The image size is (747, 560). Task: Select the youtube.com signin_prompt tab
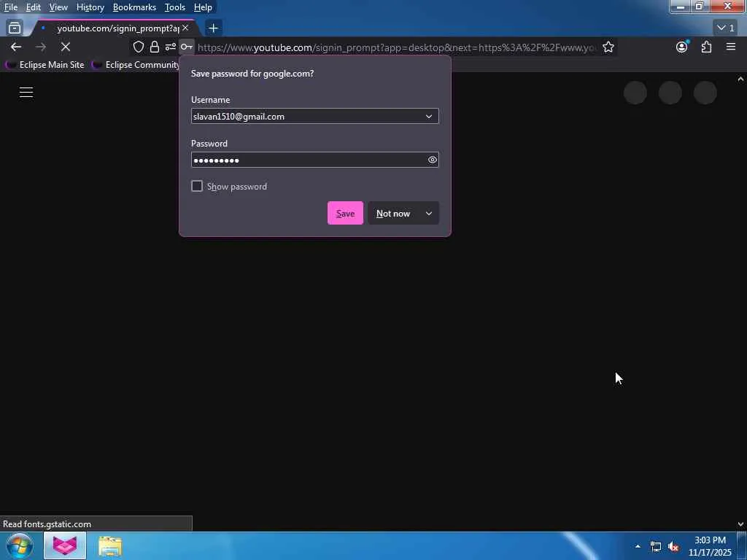point(115,28)
